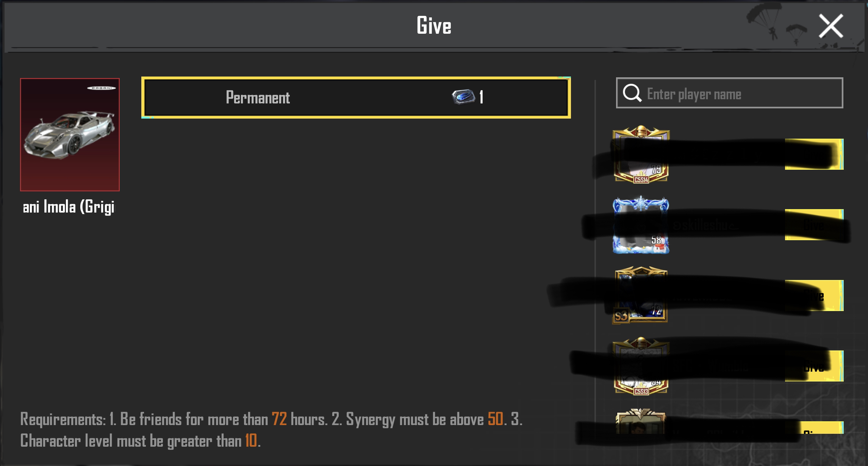The width and height of the screenshot is (868, 466).
Task: Click the Pagani logo on the car card
Action: point(101,88)
